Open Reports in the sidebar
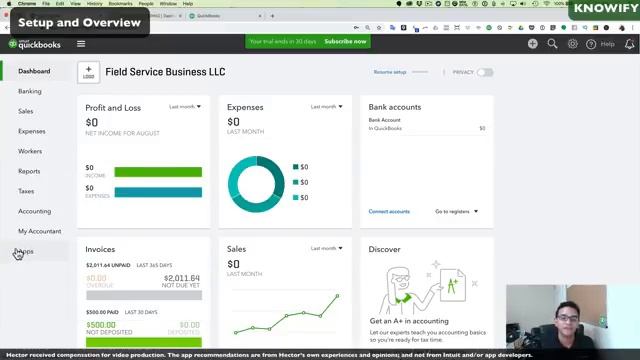The width and height of the screenshot is (640, 360). tap(29, 171)
